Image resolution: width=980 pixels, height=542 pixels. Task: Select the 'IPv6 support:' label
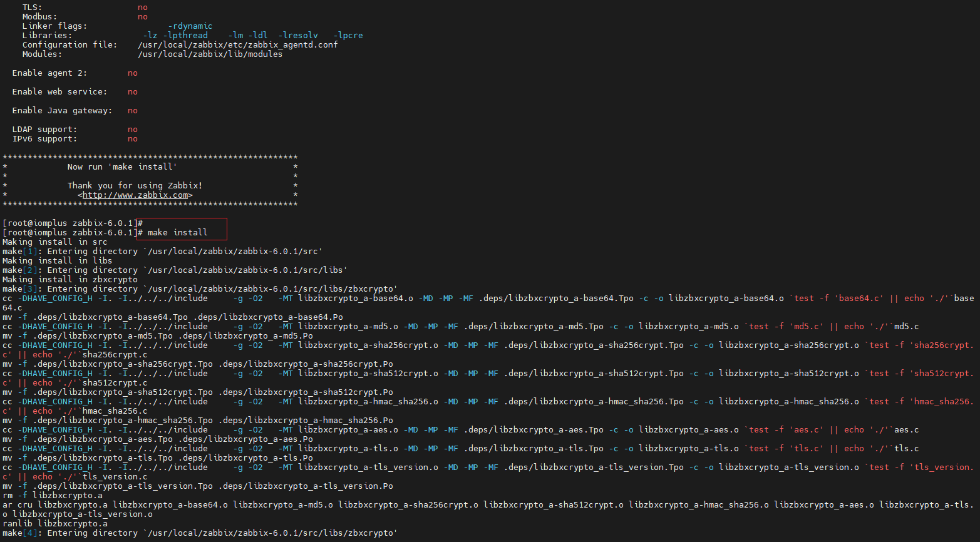[44, 139]
